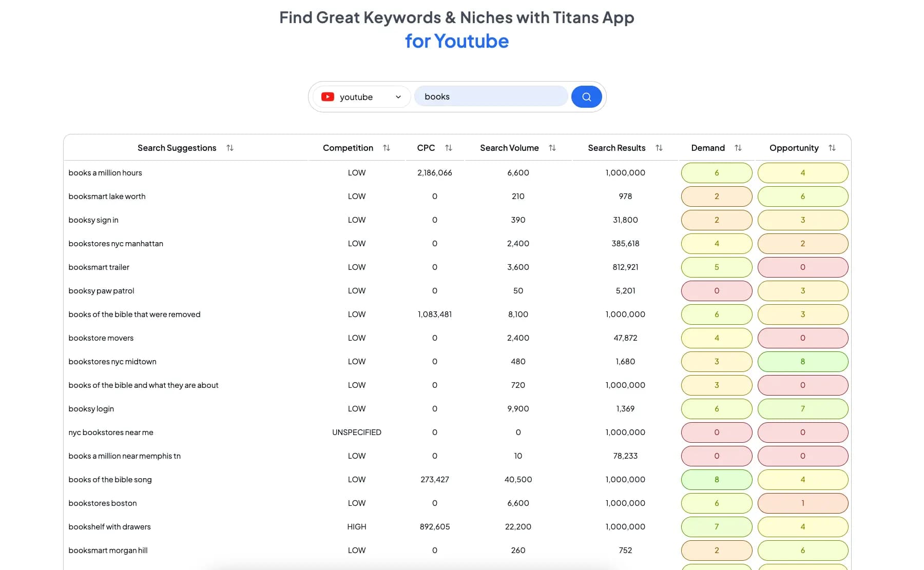The width and height of the screenshot is (924, 570).
Task: Click the demand 8 badge for bible song
Action: 717,480
